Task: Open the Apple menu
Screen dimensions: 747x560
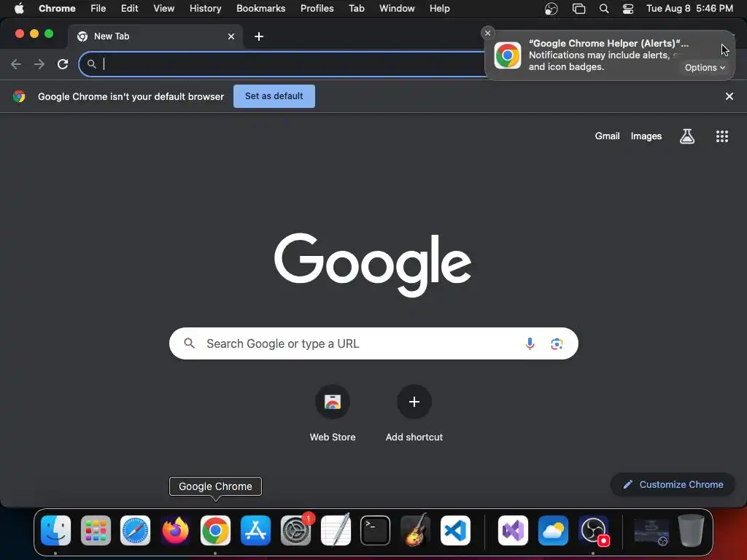Action: click(x=18, y=8)
